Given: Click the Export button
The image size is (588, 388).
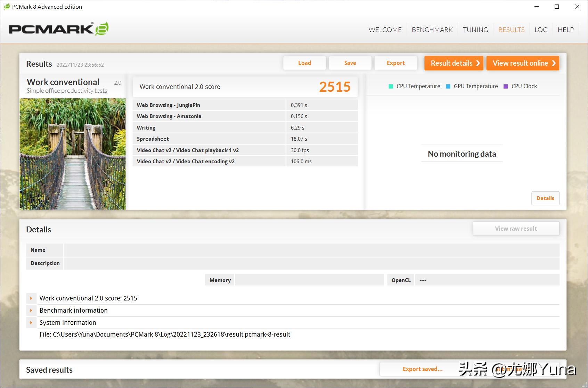Looking at the screenshot, I should (395, 63).
